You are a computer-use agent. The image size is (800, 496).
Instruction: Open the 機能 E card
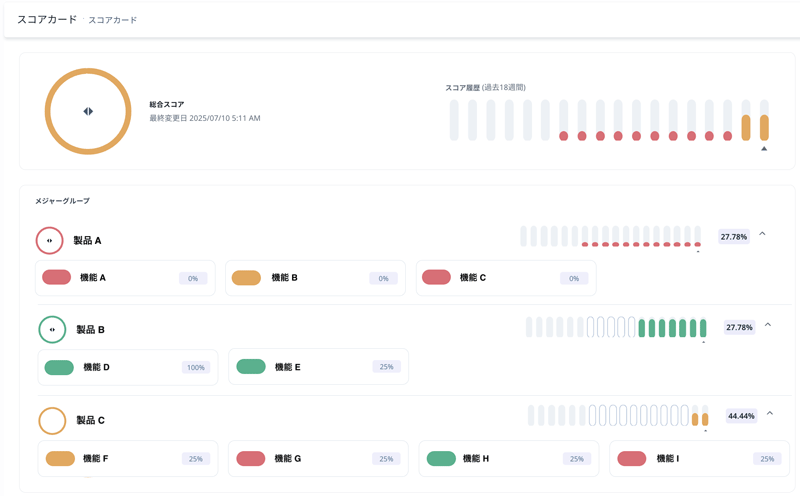coord(318,367)
